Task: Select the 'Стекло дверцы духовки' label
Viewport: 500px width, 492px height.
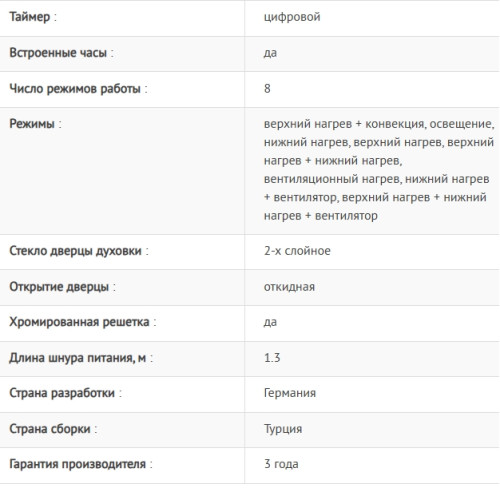Action: click(x=75, y=251)
